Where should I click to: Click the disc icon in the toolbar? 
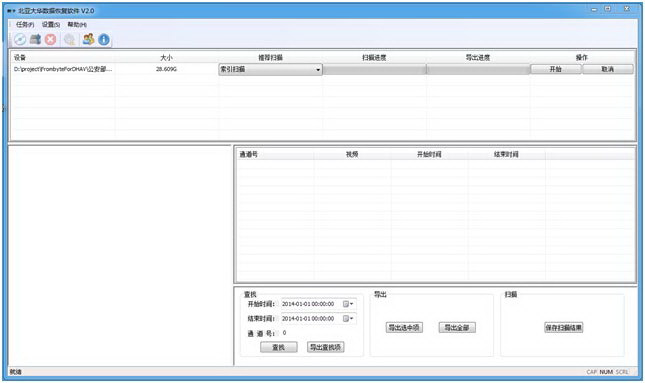[x=20, y=39]
